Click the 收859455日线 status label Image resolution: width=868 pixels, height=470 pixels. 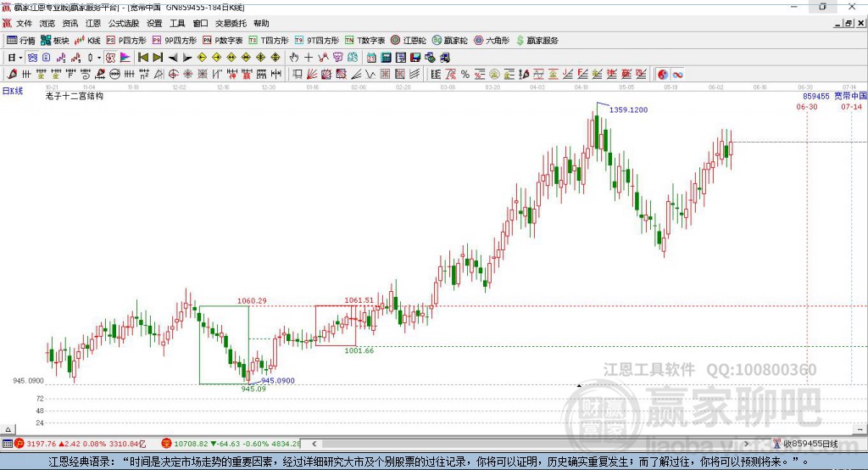click(810, 444)
